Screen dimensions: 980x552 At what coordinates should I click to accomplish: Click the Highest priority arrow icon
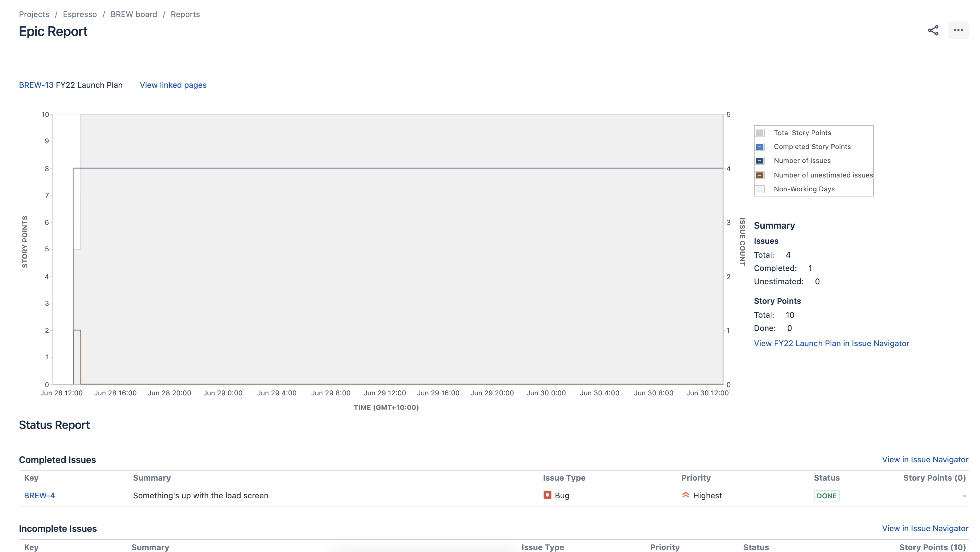pyautogui.click(x=685, y=495)
